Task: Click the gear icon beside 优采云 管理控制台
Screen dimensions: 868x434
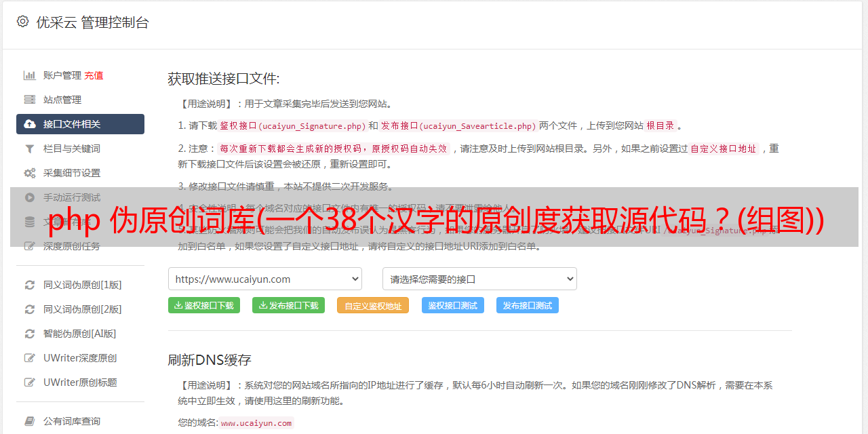Action: pos(22,22)
